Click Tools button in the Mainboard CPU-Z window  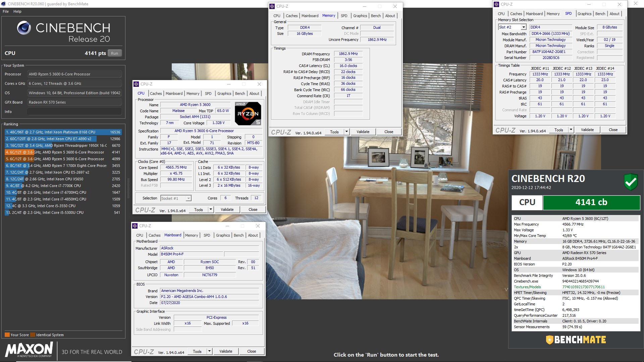pyautogui.click(x=197, y=351)
